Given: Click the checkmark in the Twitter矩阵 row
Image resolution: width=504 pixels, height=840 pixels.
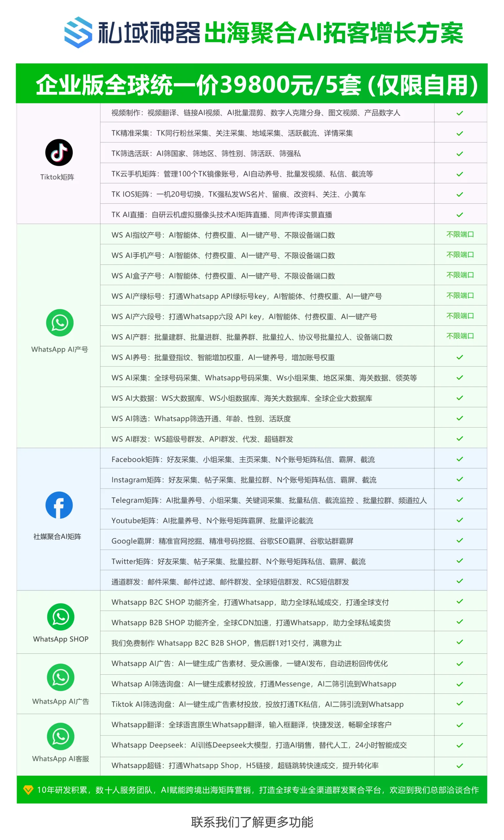Looking at the screenshot, I should click(460, 560).
